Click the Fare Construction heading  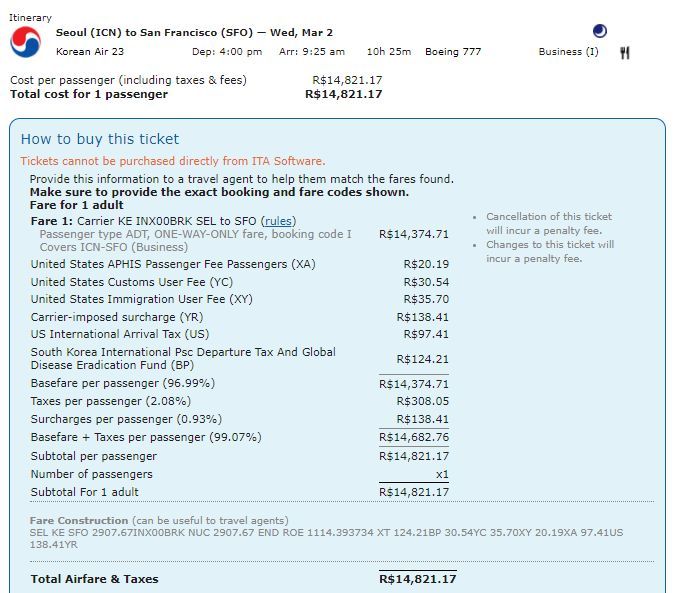(79, 521)
